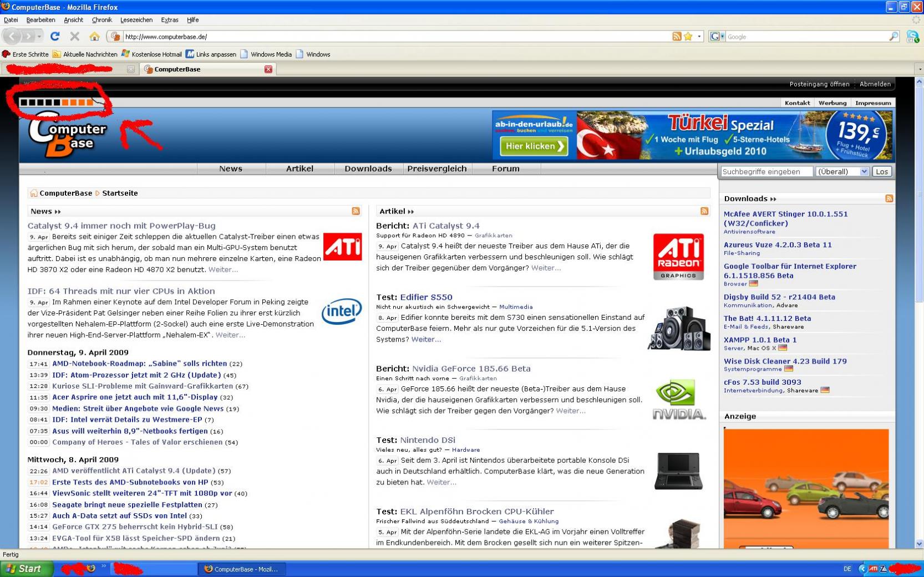Open the address bar history dropdown
Image resolution: width=924 pixels, height=577 pixels.
click(699, 37)
